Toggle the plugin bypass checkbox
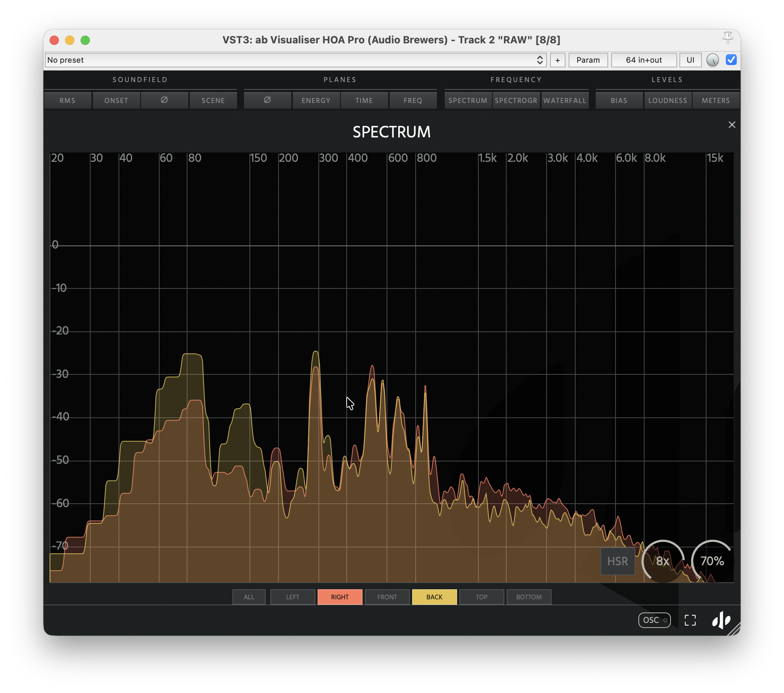Viewport: 784px width, 693px height. (x=731, y=60)
